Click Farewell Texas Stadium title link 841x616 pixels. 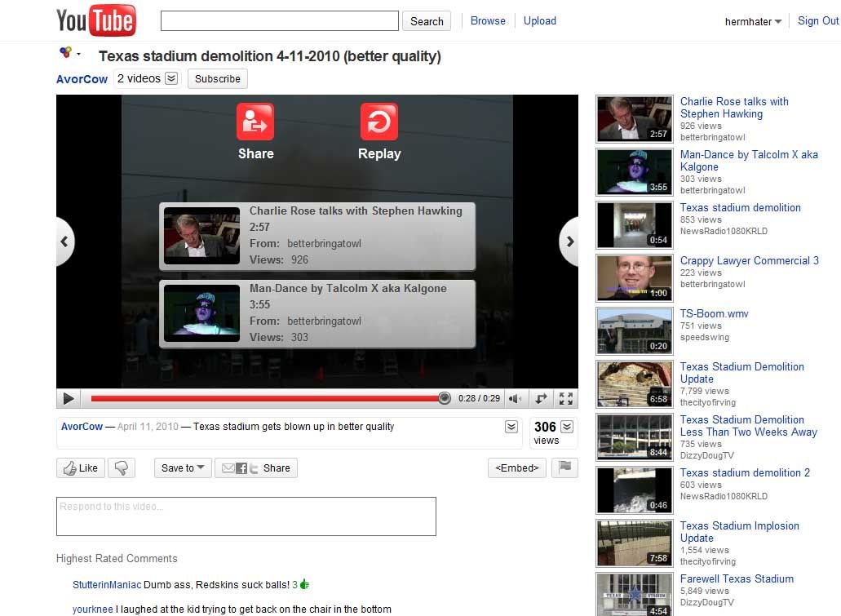pos(737,579)
